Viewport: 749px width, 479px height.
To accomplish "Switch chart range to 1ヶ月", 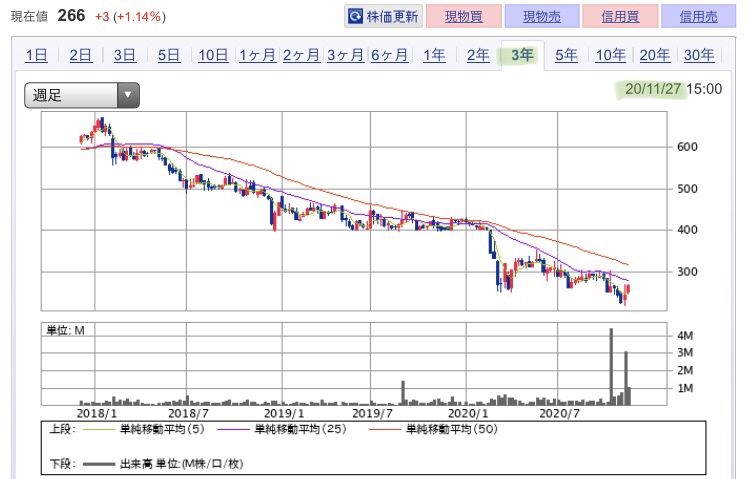I will [x=257, y=55].
